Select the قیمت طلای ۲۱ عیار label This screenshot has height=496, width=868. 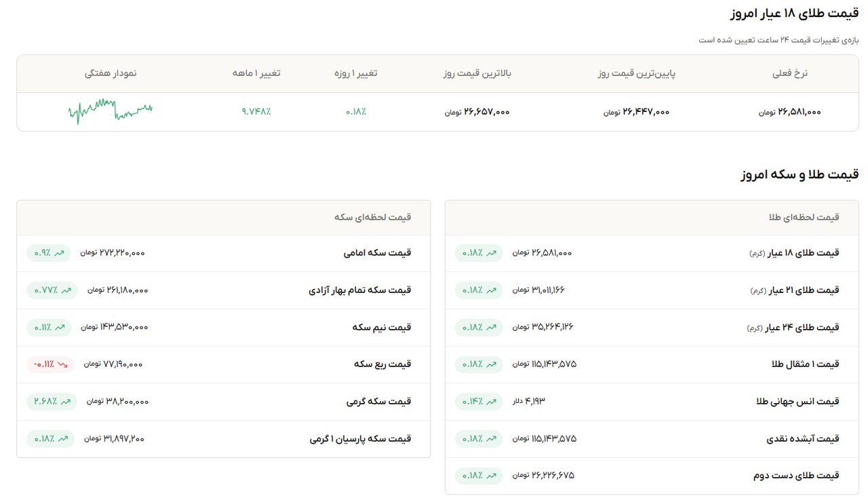[793, 290]
